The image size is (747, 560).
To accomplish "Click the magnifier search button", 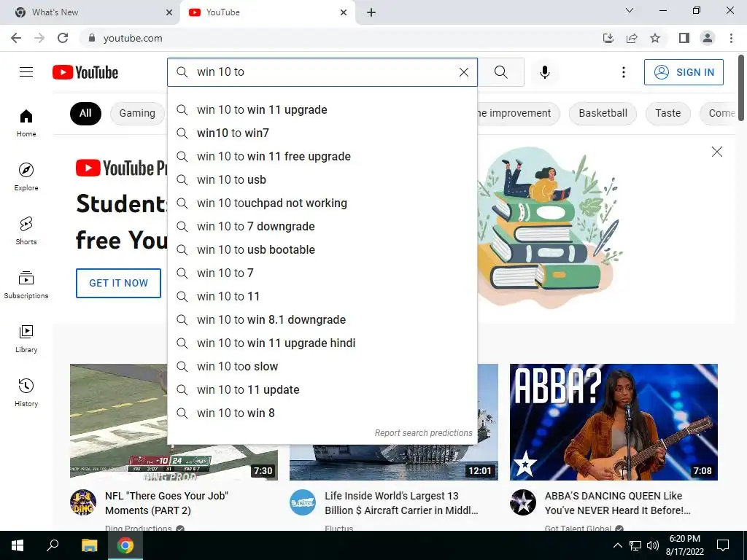I will pos(500,72).
